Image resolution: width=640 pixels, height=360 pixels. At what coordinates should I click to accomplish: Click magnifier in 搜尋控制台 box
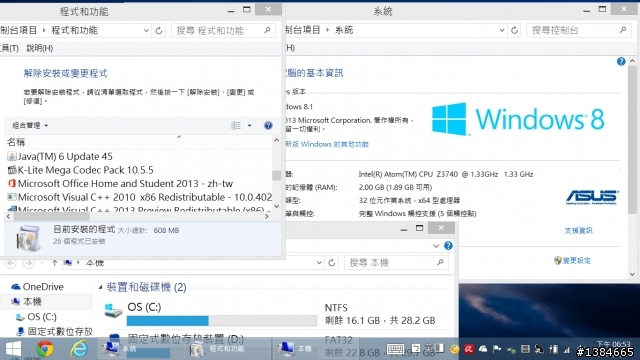click(622, 30)
